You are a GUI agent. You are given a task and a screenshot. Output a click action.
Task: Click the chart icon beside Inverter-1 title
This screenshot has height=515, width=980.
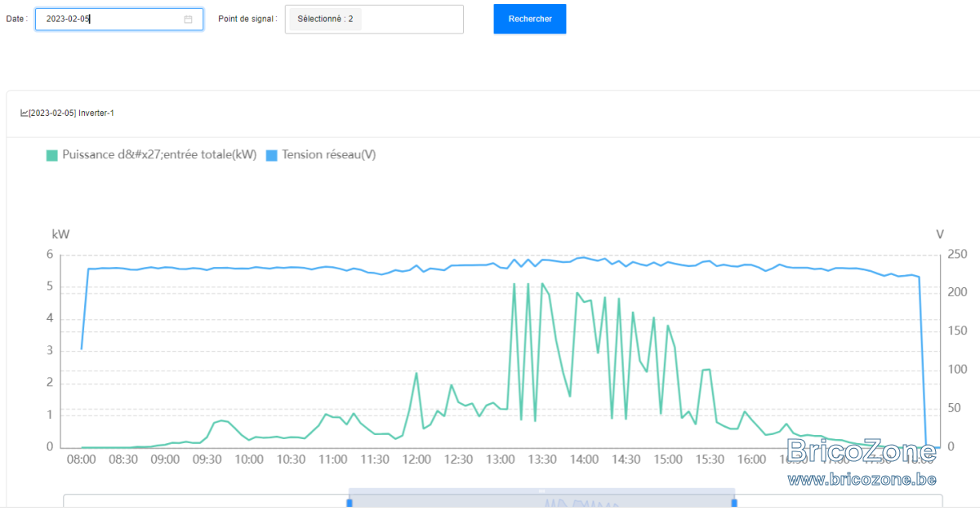pos(24,113)
